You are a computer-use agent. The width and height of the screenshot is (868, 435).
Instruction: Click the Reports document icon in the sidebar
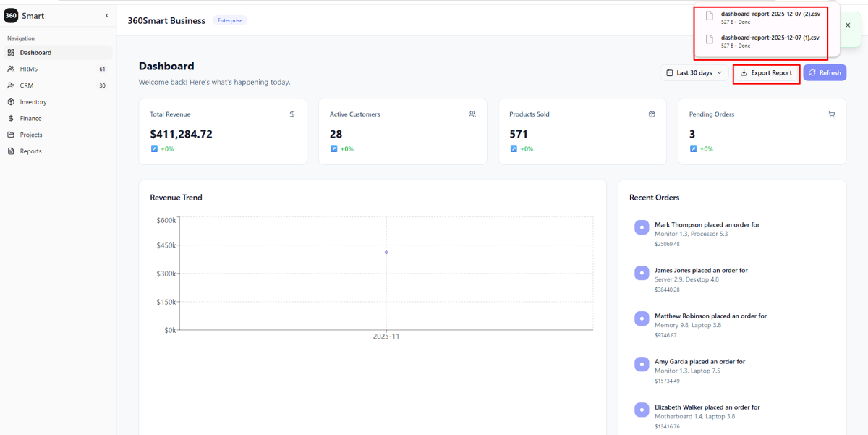click(x=11, y=151)
